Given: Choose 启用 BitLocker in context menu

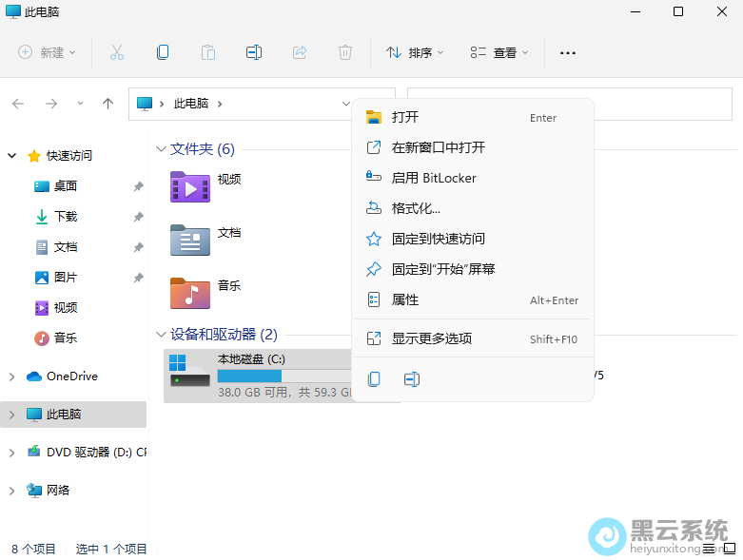Looking at the screenshot, I should [434, 178].
